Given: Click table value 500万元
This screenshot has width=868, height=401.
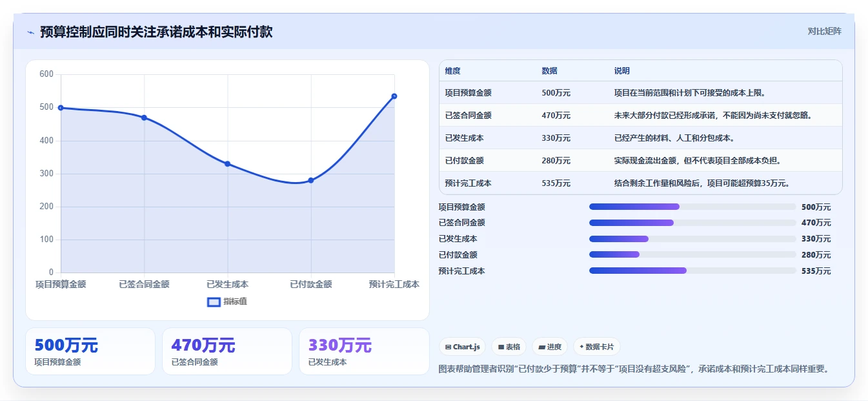Looking at the screenshot, I should [556, 93].
